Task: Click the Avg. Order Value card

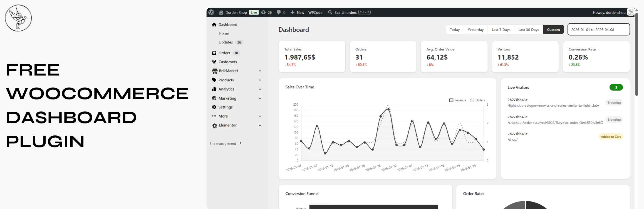Action: pos(454,57)
